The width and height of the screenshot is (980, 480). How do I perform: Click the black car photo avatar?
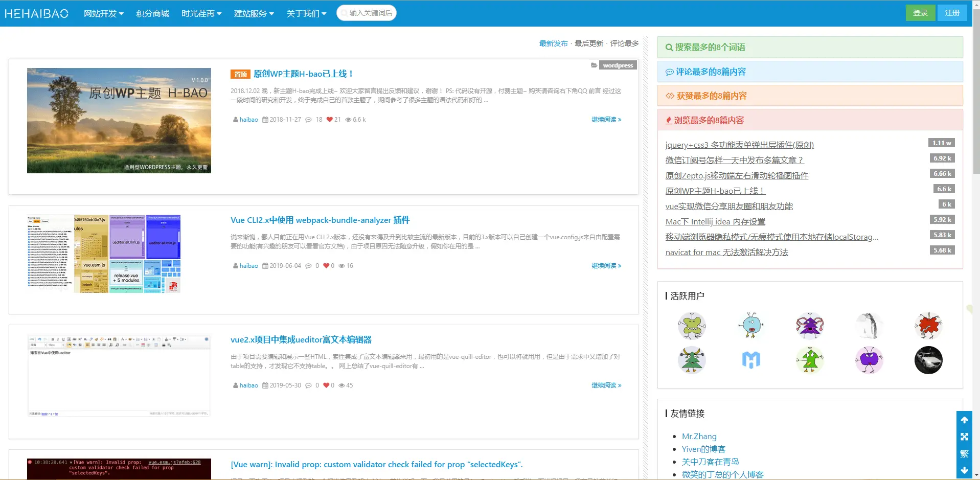928,360
